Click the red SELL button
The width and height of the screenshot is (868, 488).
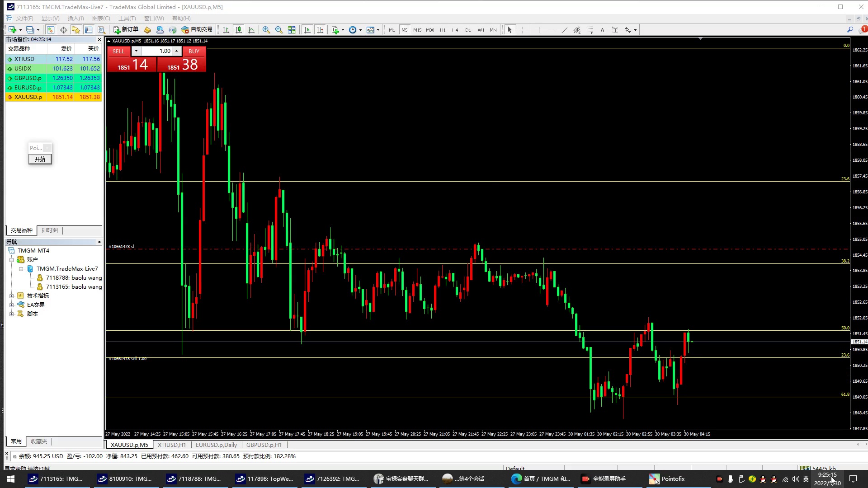click(x=118, y=51)
